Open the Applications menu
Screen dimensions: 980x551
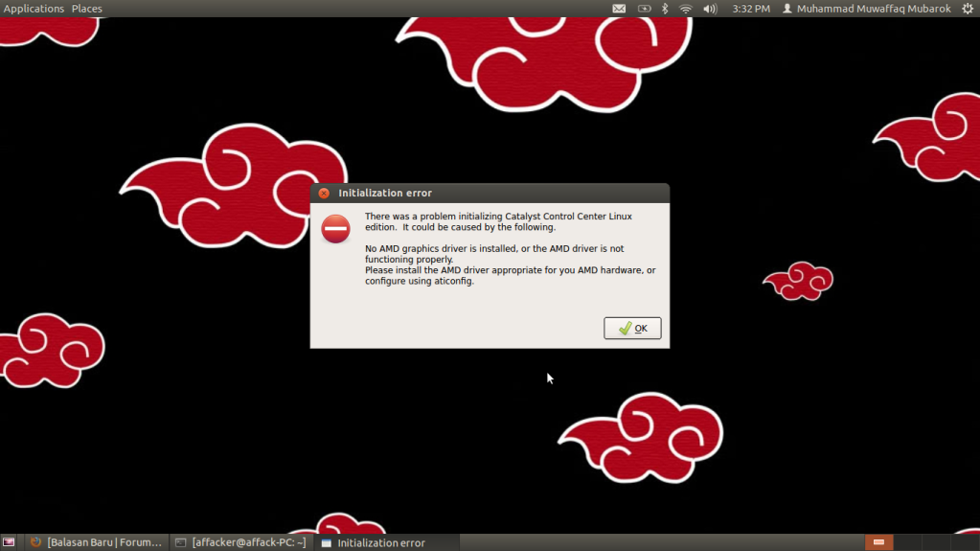click(x=34, y=9)
